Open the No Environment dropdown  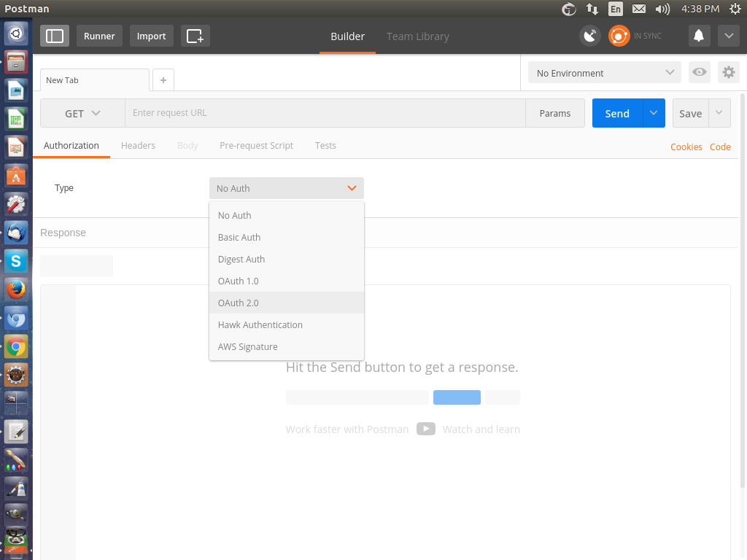click(605, 73)
